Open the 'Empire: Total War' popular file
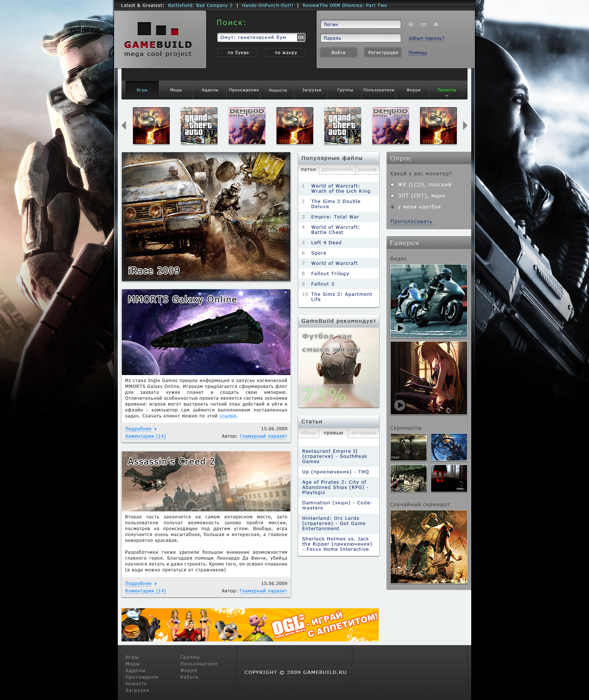Viewport: 589px width, 700px height. (335, 217)
